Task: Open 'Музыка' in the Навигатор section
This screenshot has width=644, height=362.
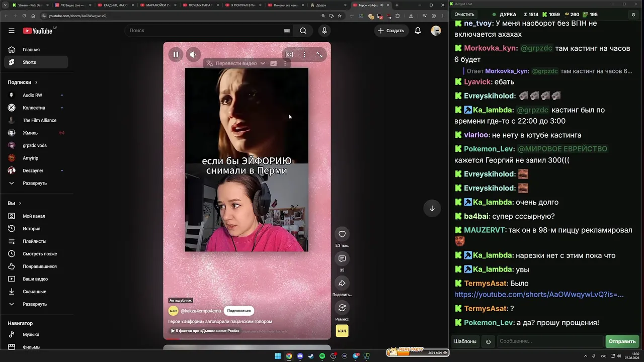Action: (x=35, y=335)
